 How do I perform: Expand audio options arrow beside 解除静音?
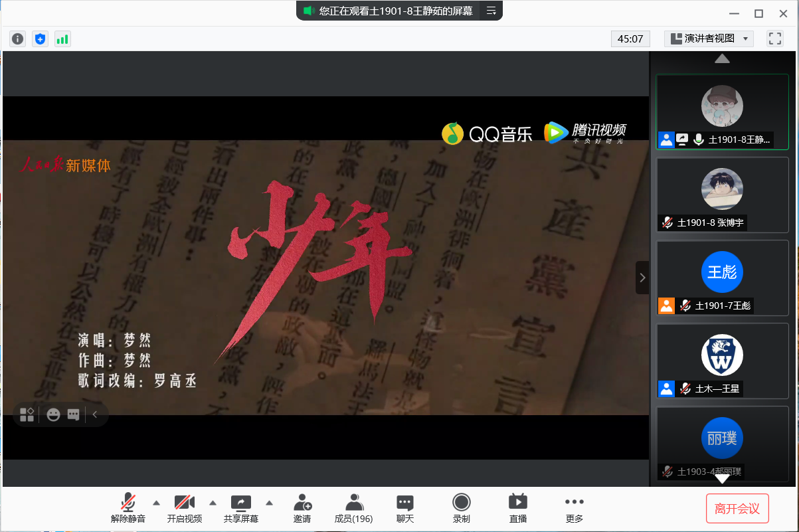(x=157, y=502)
